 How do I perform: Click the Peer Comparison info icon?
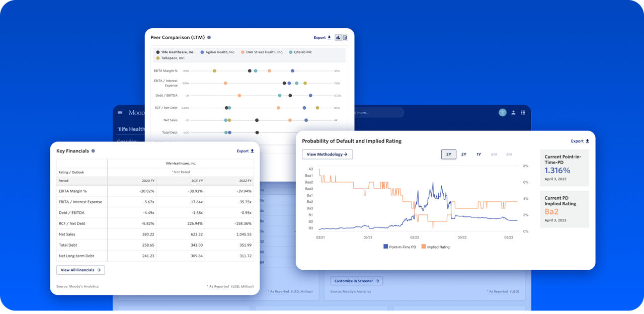(x=209, y=38)
